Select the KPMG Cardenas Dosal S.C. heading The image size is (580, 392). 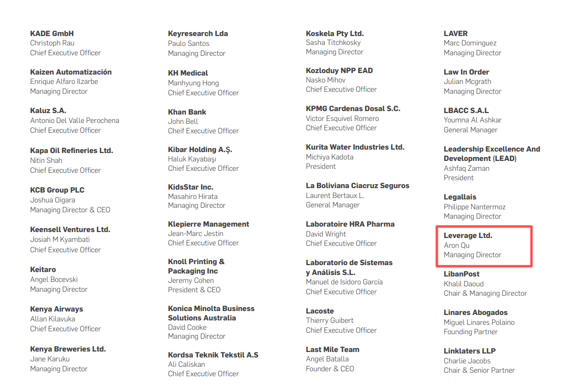[x=353, y=109]
